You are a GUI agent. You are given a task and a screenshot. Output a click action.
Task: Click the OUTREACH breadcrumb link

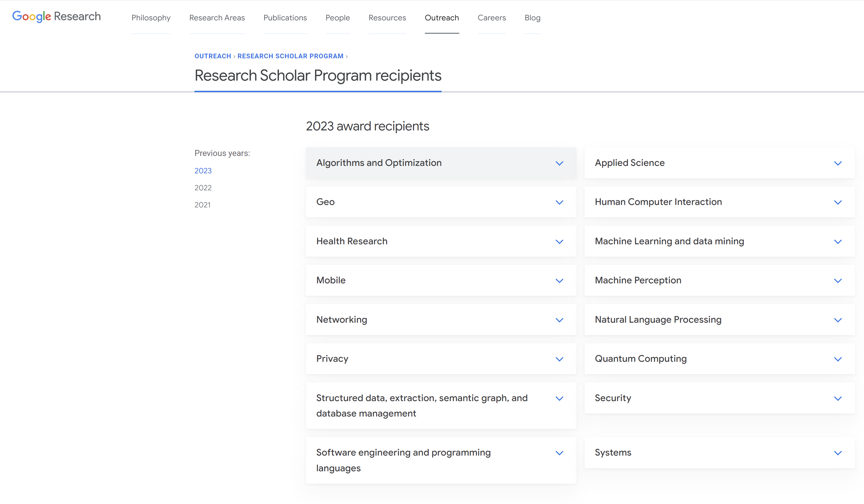tap(213, 56)
